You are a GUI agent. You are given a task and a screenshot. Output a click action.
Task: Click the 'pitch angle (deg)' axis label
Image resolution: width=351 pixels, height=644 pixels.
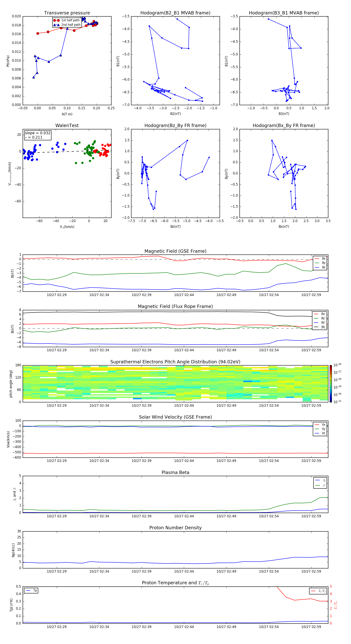pyautogui.click(x=11, y=384)
